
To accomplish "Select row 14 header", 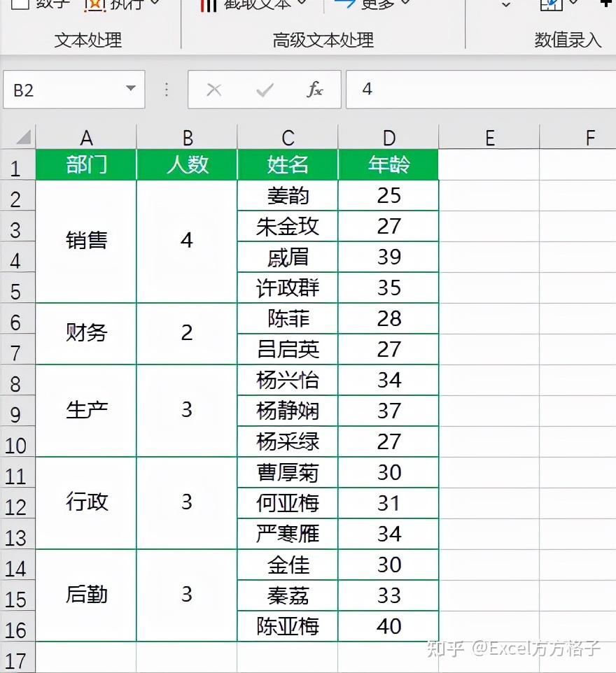I will [17, 565].
